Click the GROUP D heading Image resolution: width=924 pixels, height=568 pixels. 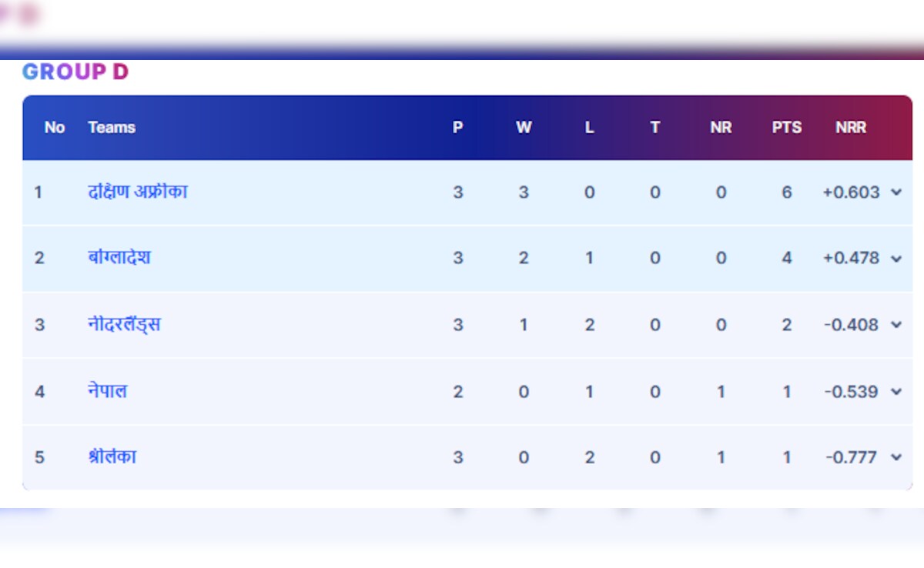point(75,72)
